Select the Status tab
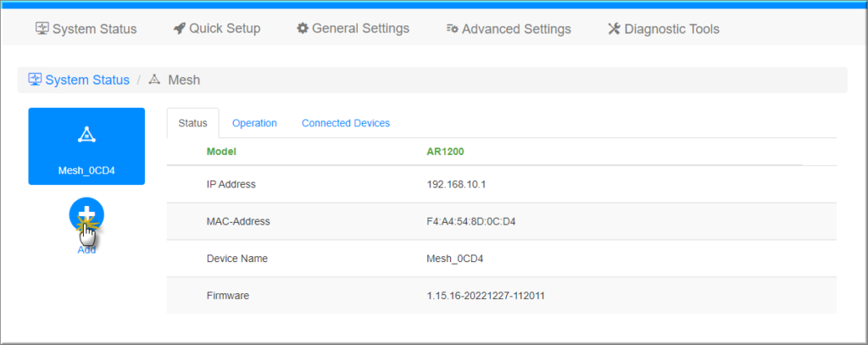This screenshot has width=868, height=345. click(x=192, y=123)
